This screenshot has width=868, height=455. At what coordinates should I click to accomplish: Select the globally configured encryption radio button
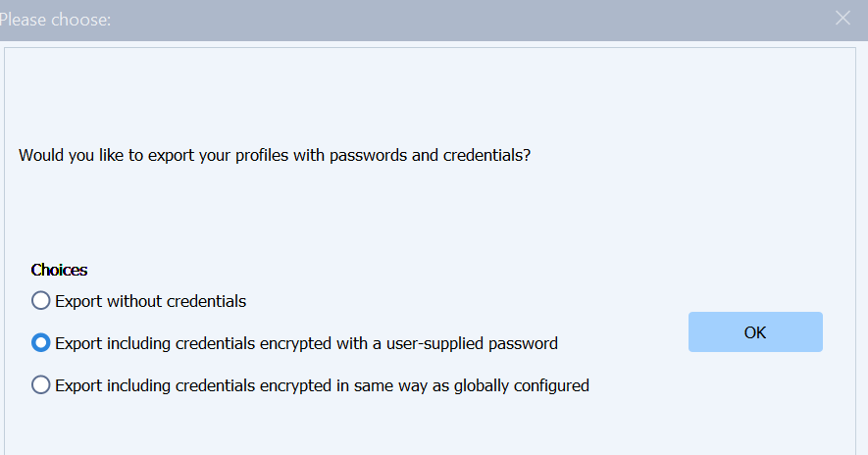[41, 385]
